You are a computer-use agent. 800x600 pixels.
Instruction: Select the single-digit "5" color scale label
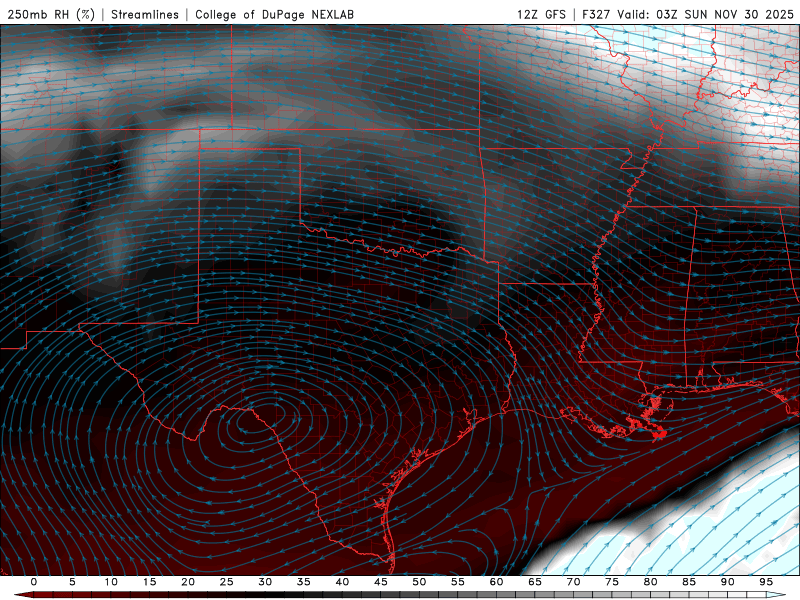coord(72,582)
